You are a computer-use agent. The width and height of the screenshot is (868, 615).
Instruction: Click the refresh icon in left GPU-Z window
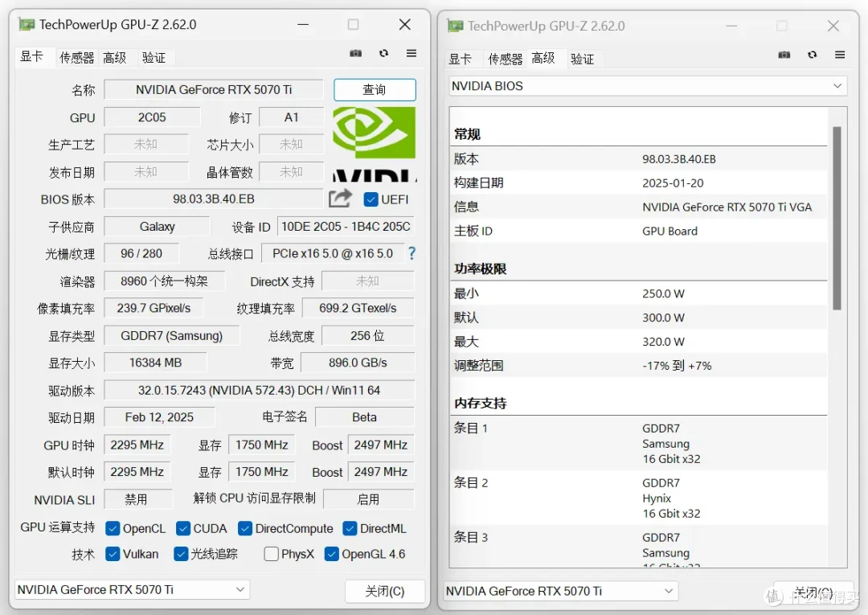383,53
